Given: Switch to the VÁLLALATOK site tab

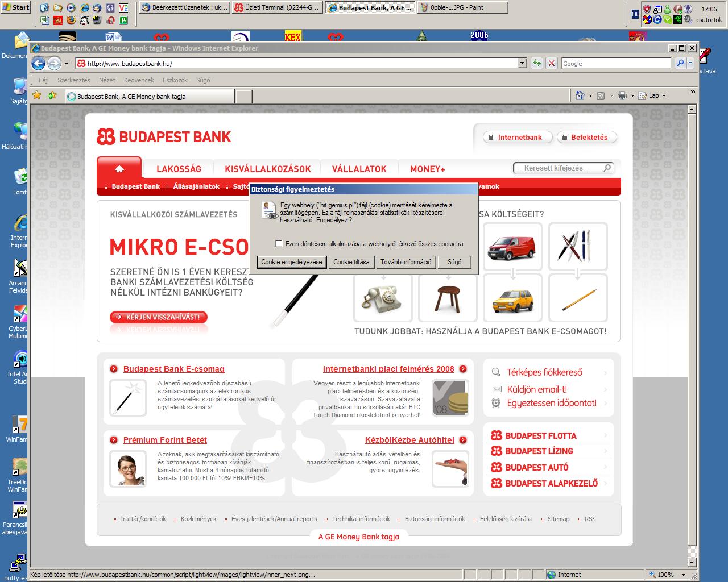Looking at the screenshot, I should [359, 169].
